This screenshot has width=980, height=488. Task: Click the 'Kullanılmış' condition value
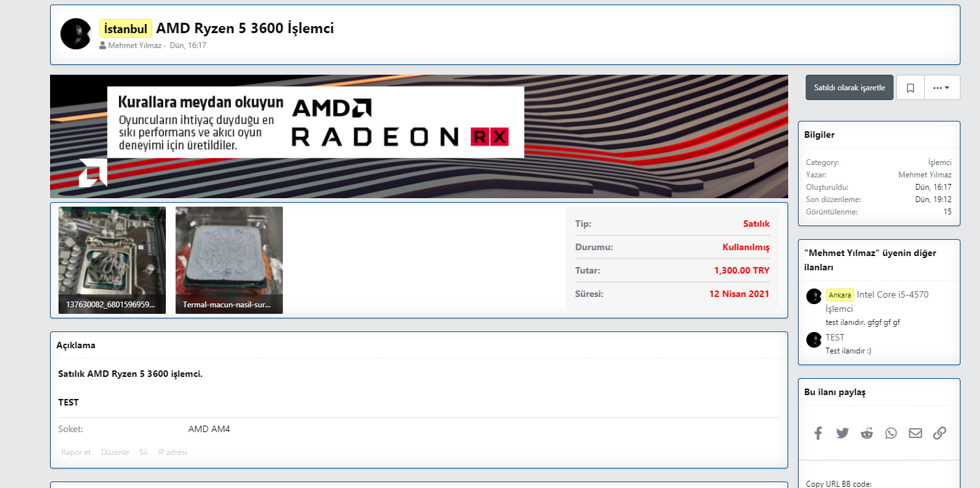[746, 247]
